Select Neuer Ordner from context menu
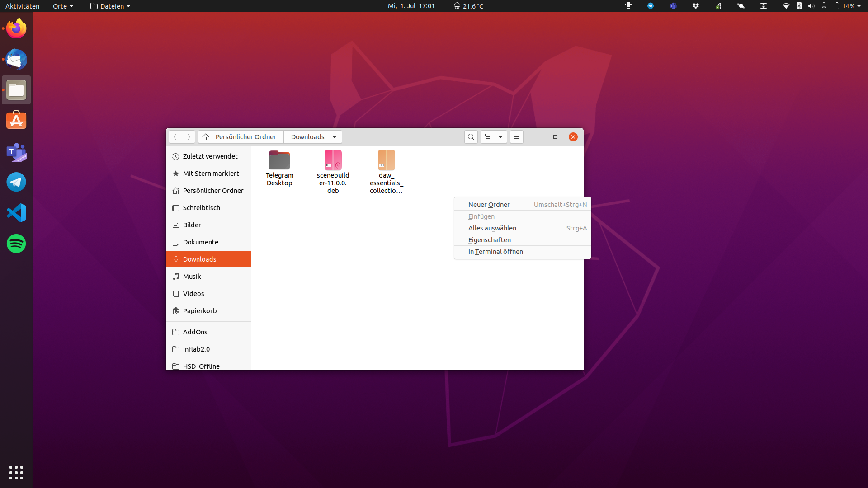 click(x=489, y=205)
